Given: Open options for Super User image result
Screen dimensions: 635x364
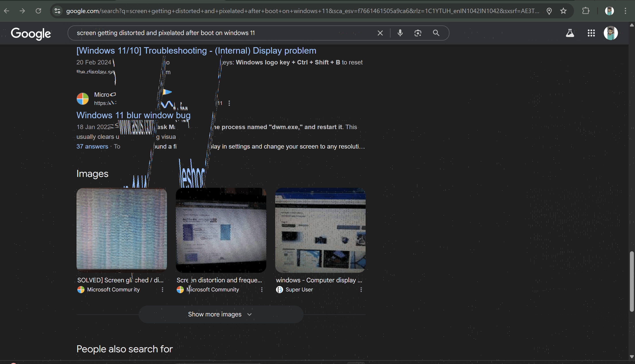Looking at the screenshot, I should pos(361,290).
